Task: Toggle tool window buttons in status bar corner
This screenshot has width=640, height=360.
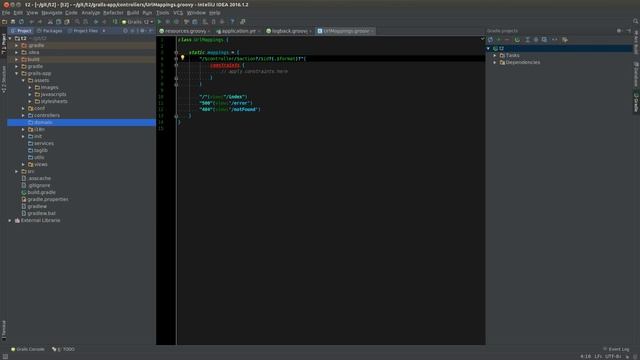Action: pyautogui.click(x=5, y=356)
